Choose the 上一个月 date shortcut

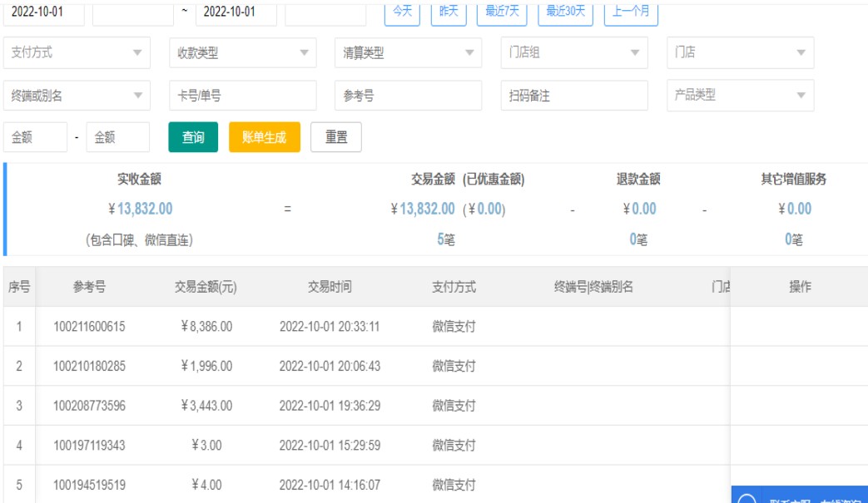tap(631, 12)
